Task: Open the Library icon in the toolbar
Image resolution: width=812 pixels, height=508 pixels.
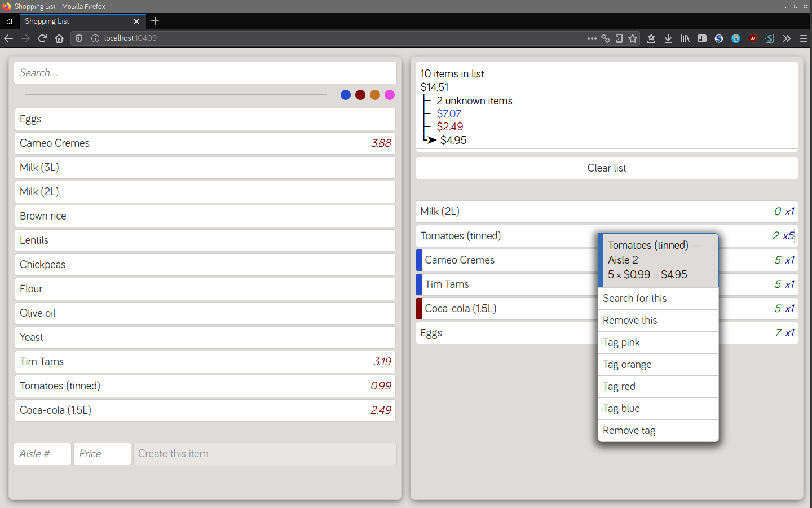Action: click(x=685, y=38)
